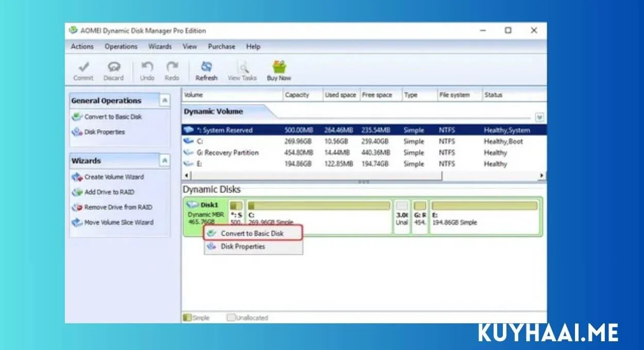
Task: Sort by Capacity column header
Action: point(302,95)
